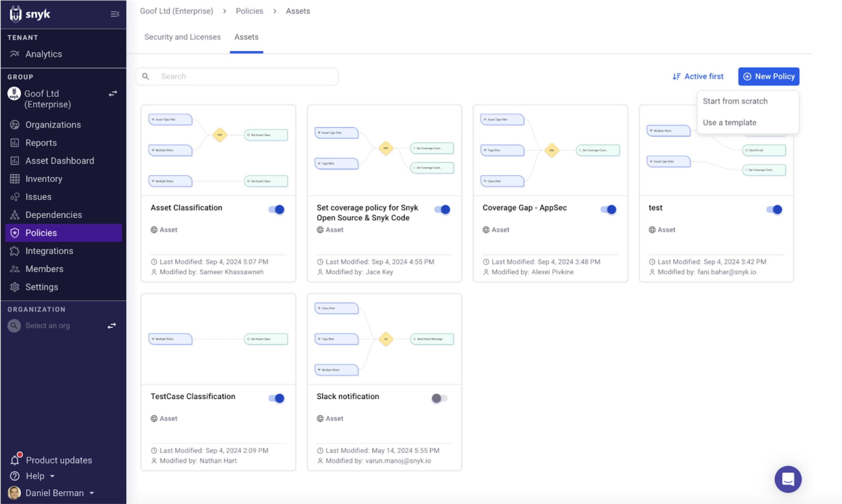Toggle Coverage Gap - AppSec policy switch

pos(608,209)
